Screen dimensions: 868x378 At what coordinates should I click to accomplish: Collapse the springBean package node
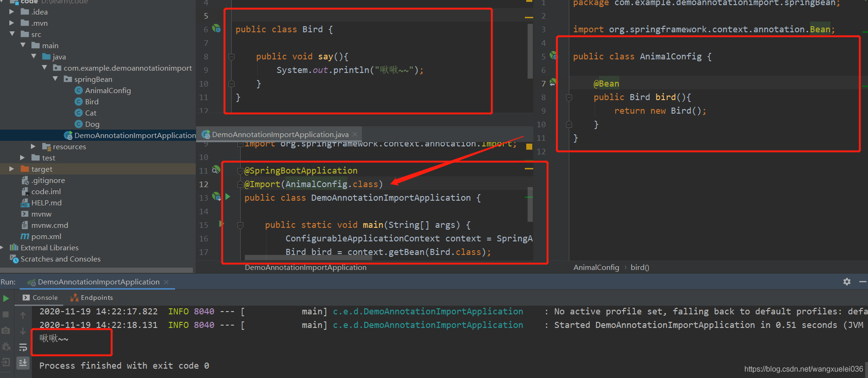click(55, 79)
